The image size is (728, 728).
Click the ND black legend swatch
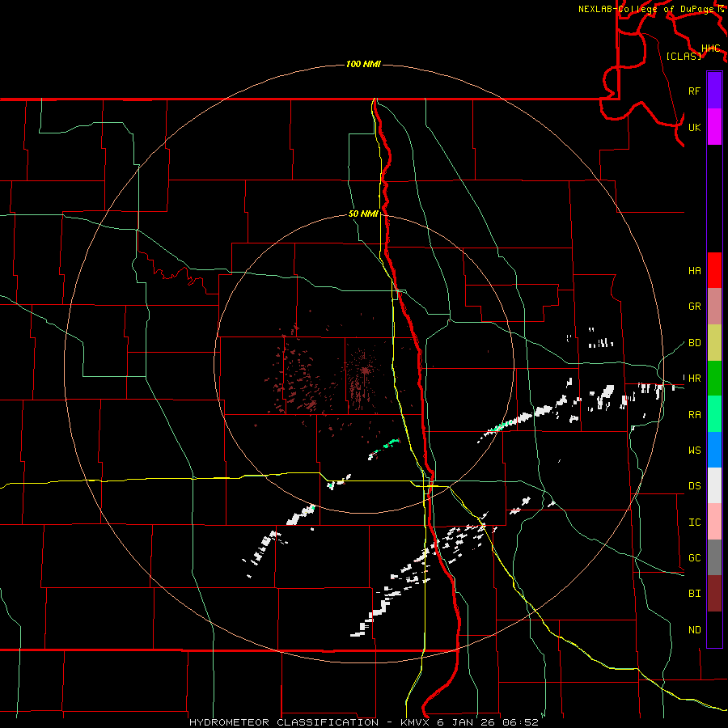(x=714, y=629)
